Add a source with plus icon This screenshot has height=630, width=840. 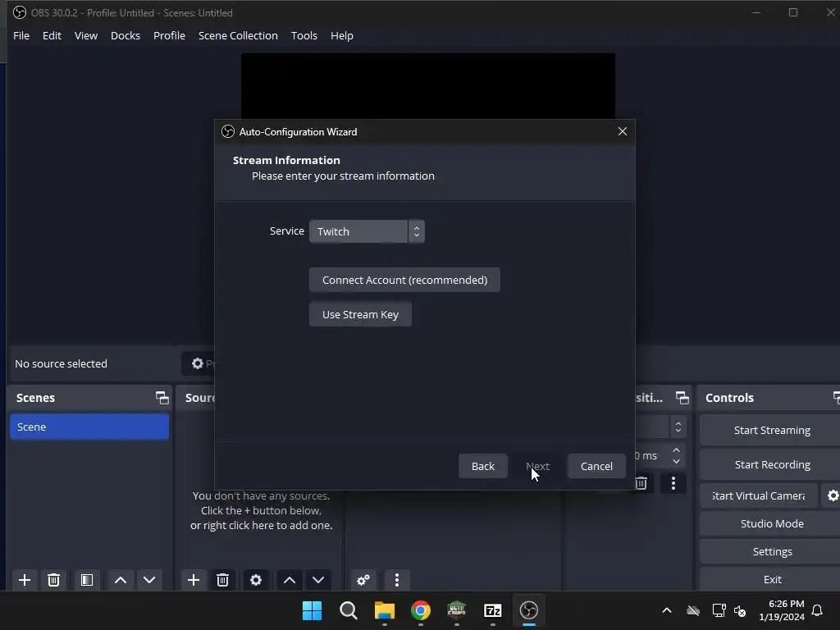[194, 580]
